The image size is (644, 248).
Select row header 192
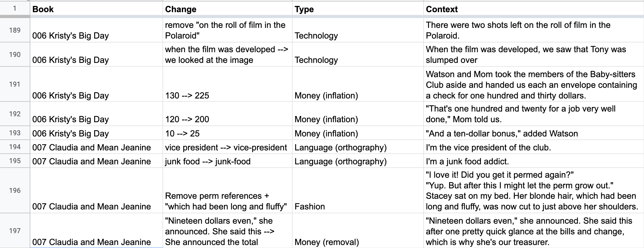coord(15,114)
